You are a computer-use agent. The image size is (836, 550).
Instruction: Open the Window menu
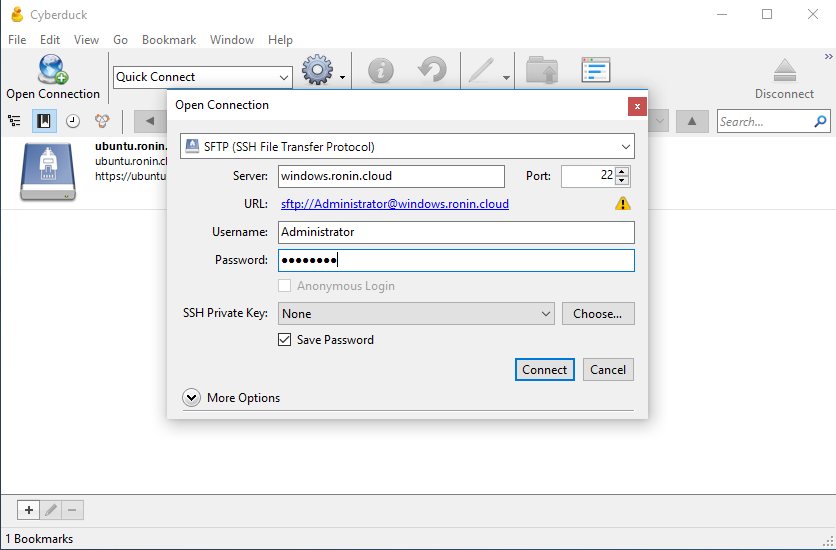coord(232,40)
